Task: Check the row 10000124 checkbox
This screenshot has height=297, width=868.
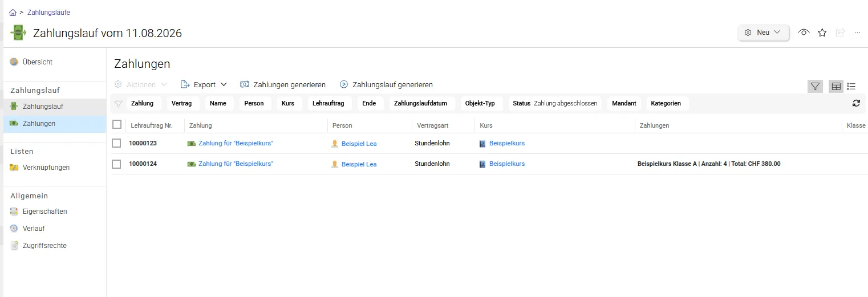Action: coord(116,164)
